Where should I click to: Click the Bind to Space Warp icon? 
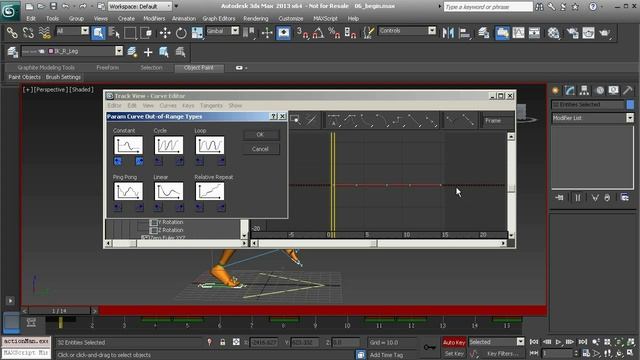point(44,33)
